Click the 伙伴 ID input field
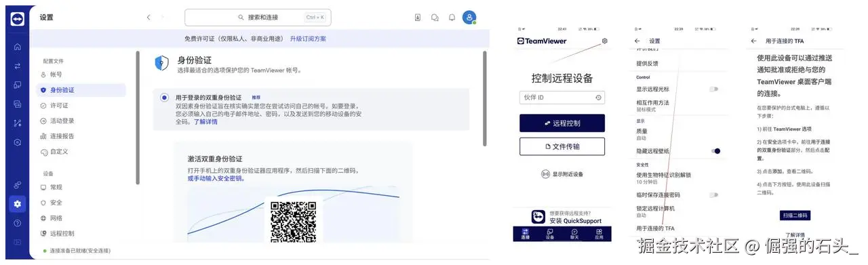The height and width of the screenshot is (265, 868). coord(562,98)
